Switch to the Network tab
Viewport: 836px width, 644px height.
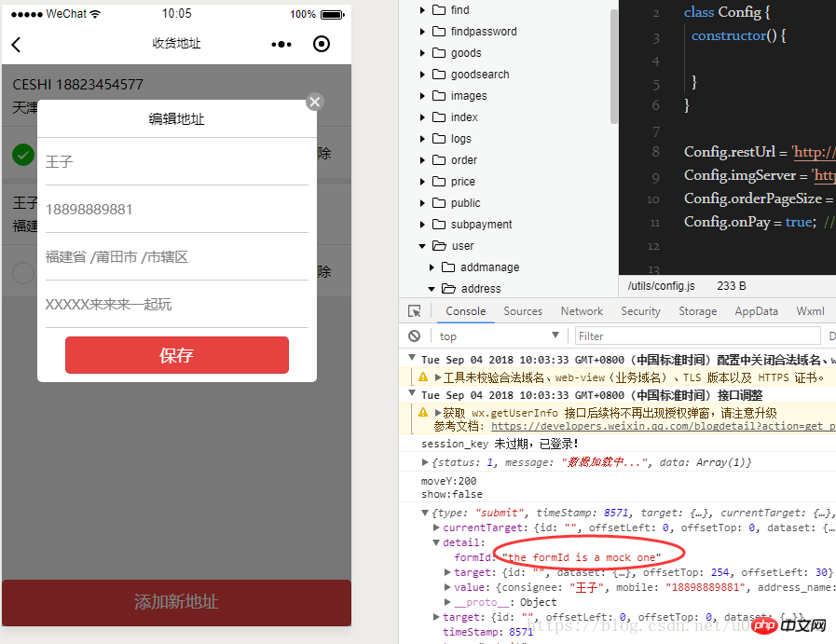click(x=582, y=311)
